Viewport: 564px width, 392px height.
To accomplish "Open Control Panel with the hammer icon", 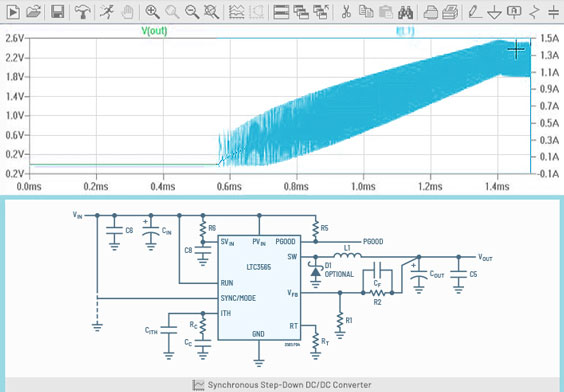I will click(x=82, y=12).
